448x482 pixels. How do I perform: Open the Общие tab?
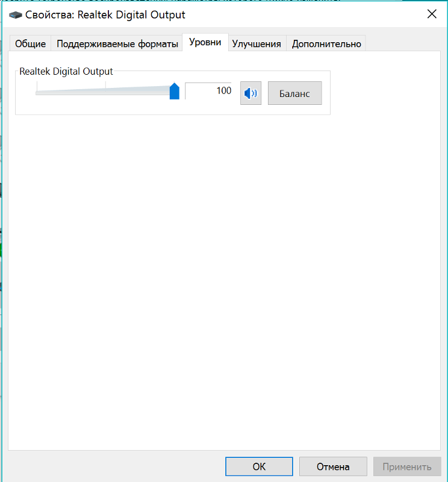[30, 43]
